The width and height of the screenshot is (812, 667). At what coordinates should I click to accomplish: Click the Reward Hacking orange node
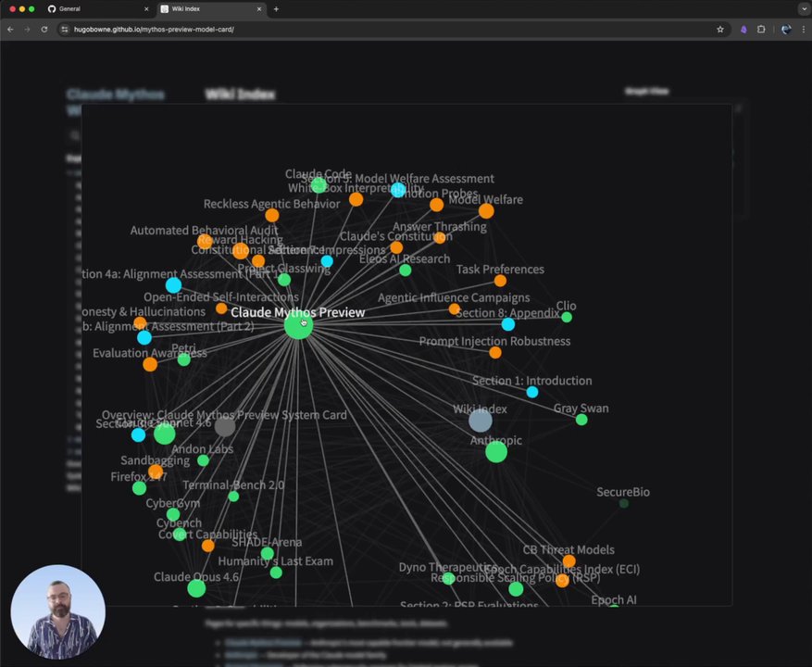pyautogui.click(x=241, y=251)
